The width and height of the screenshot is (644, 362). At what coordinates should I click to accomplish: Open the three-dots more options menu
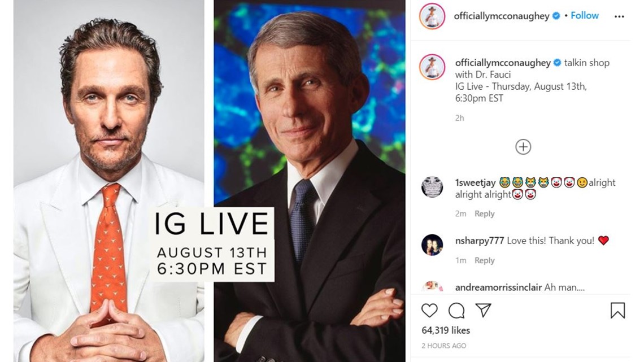pyautogui.click(x=619, y=16)
